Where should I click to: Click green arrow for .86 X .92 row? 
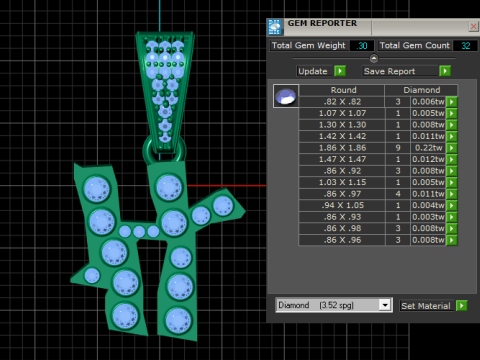point(452,171)
